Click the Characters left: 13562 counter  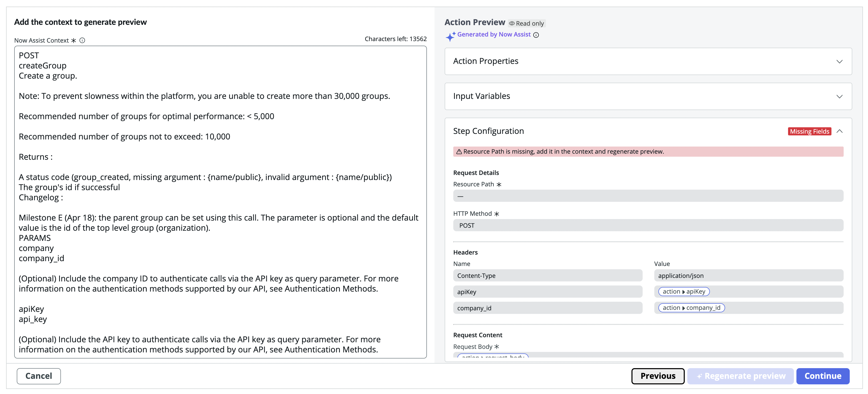tap(396, 39)
